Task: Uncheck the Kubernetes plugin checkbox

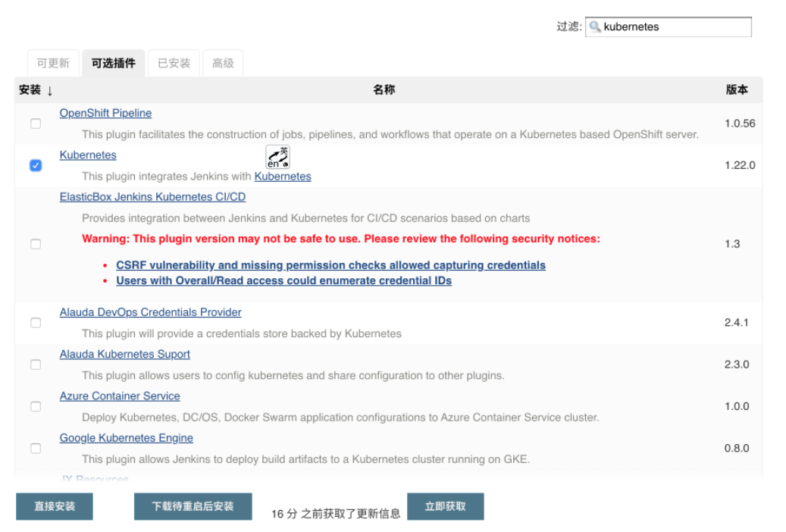Action: click(x=36, y=165)
